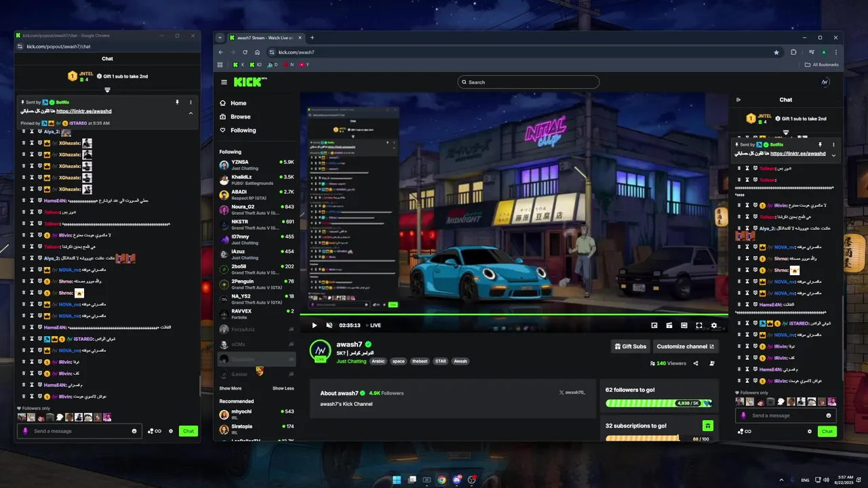868x488 pixels.
Task: Focus the popout chat message field
Action: [x=78, y=431]
